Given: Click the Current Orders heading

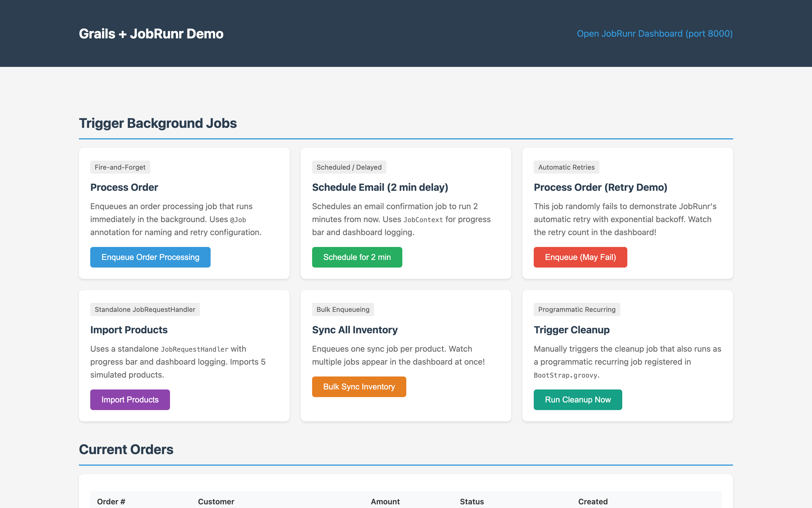Looking at the screenshot, I should (126, 450).
